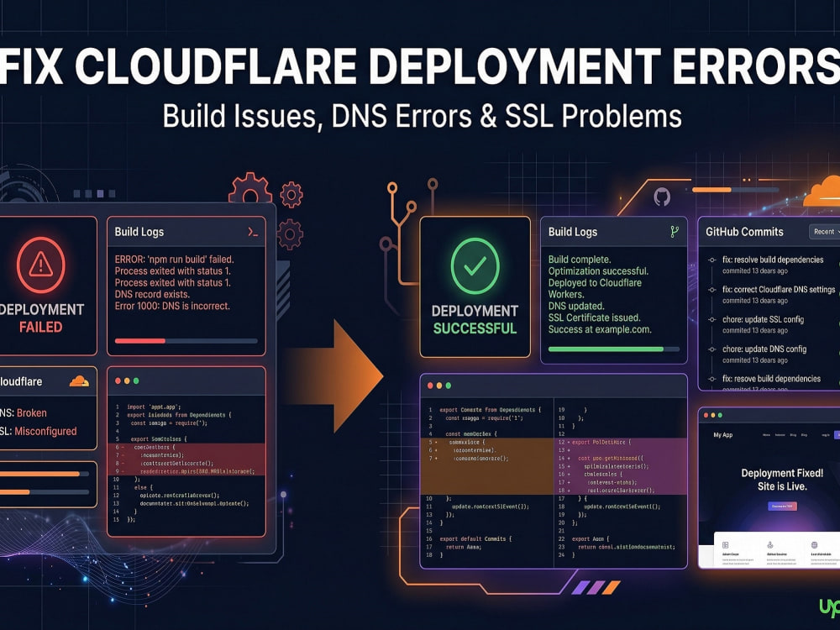Click the 'SUCCESSFUL' label on the deployment card

pos(475,328)
